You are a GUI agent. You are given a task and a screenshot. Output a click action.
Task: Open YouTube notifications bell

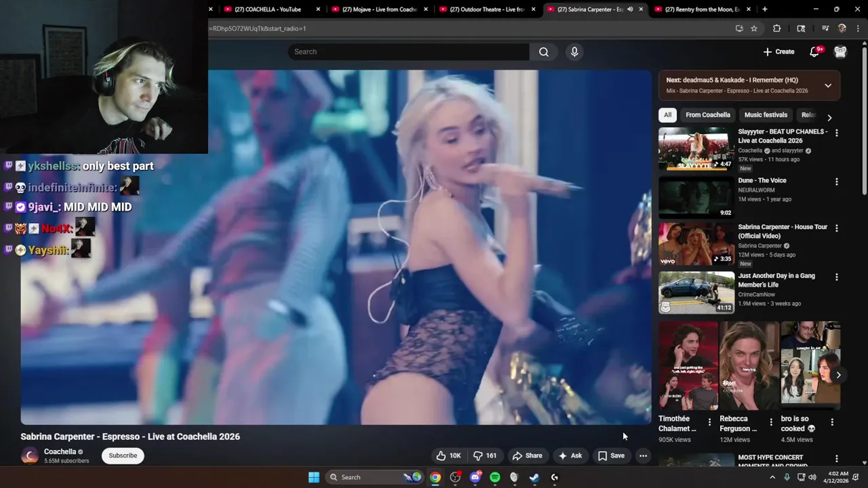coord(814,52)
